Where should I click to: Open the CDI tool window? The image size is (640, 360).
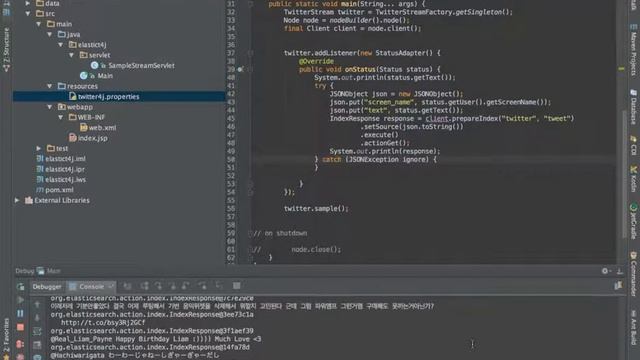click(x=633, y=146)
